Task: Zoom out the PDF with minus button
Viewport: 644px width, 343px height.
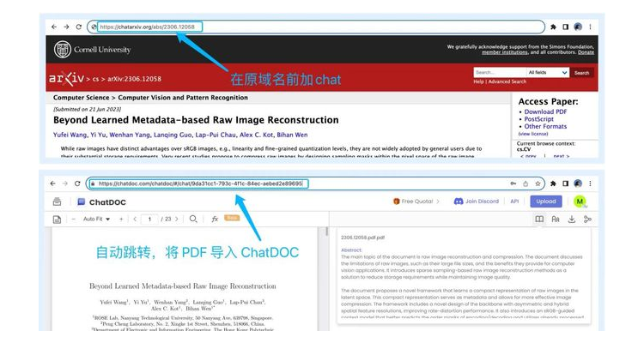Action: point(74,220)
